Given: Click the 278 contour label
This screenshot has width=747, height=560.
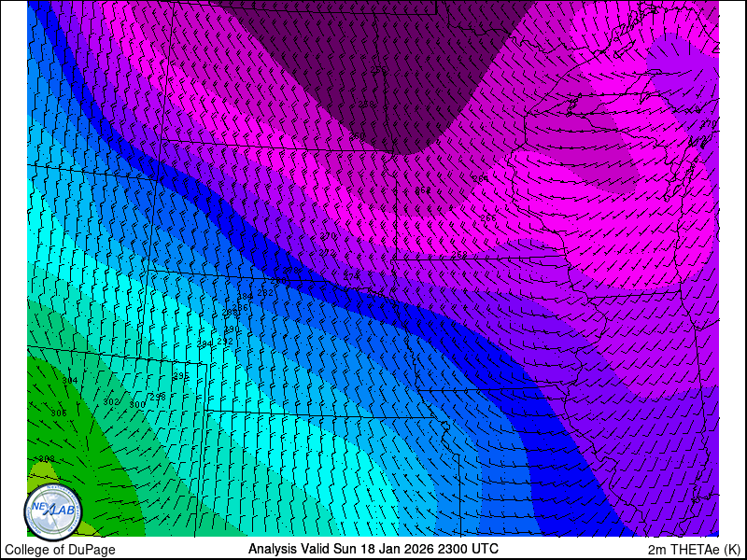Looking at the screenshot, I should (291, 271).
